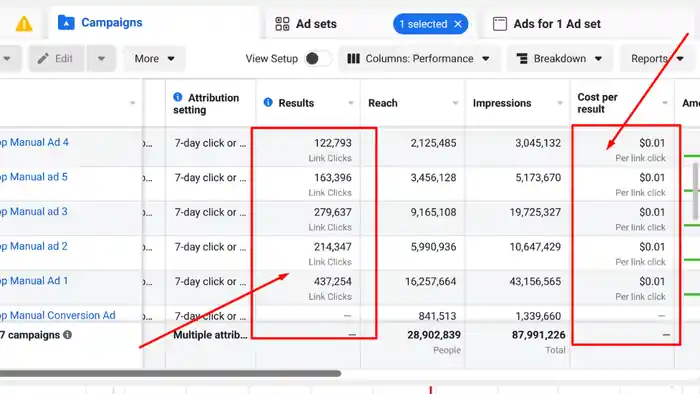Click the Columns bars icon
Screen dimensions: 700x394
353,58
